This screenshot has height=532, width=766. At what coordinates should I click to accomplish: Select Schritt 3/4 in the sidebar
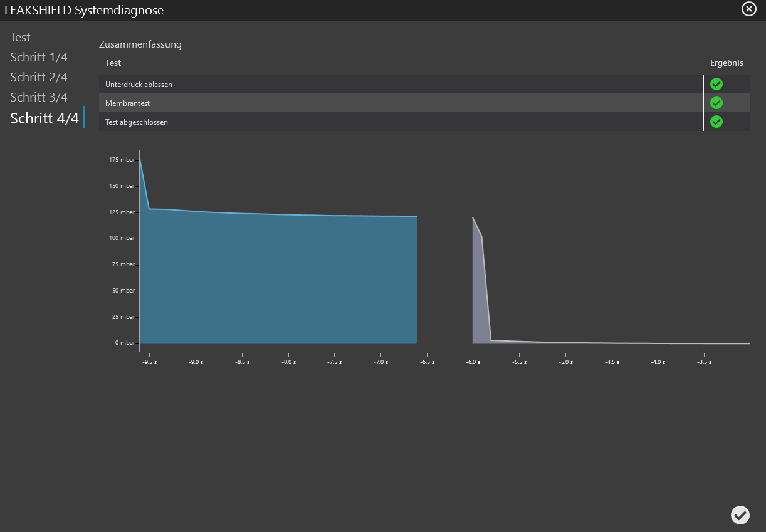point(39,98)
